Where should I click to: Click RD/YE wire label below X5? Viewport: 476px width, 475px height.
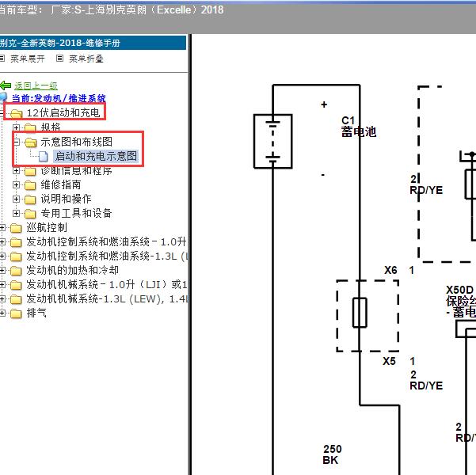426,386
